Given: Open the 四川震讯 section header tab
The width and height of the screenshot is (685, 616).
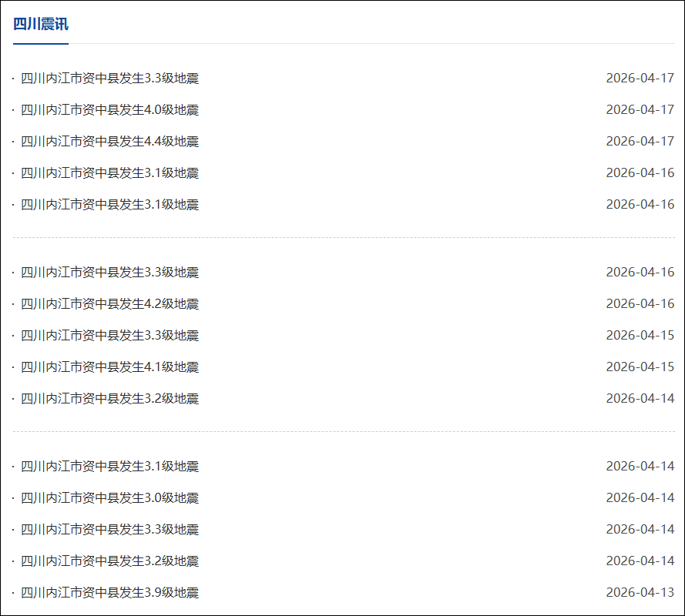Looking at the screenshot, I should coord(41,24).
